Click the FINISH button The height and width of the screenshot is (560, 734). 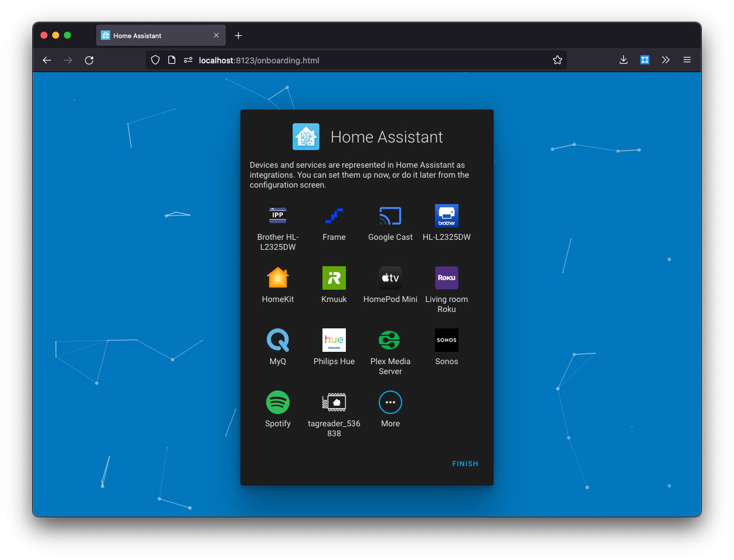465,463
